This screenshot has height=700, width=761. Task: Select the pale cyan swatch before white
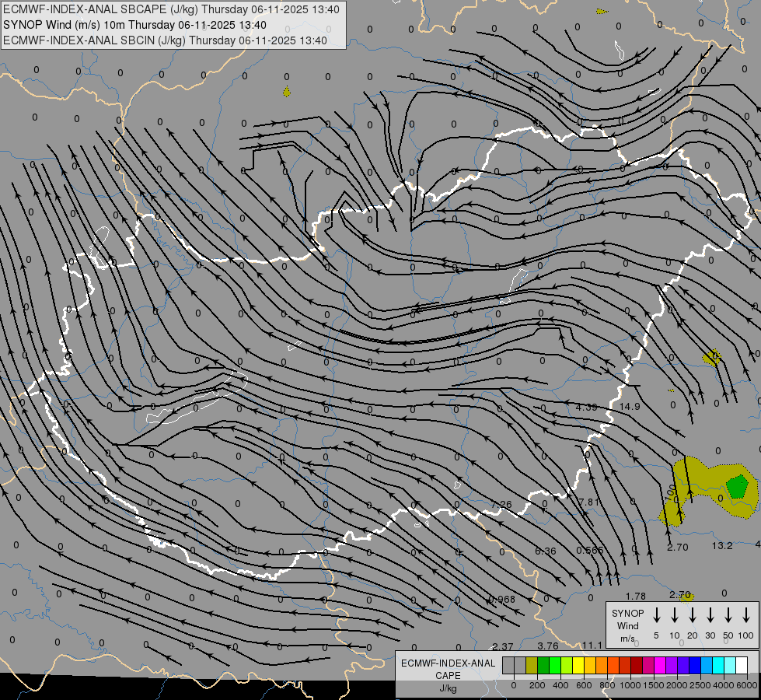(x=730, y=665)
